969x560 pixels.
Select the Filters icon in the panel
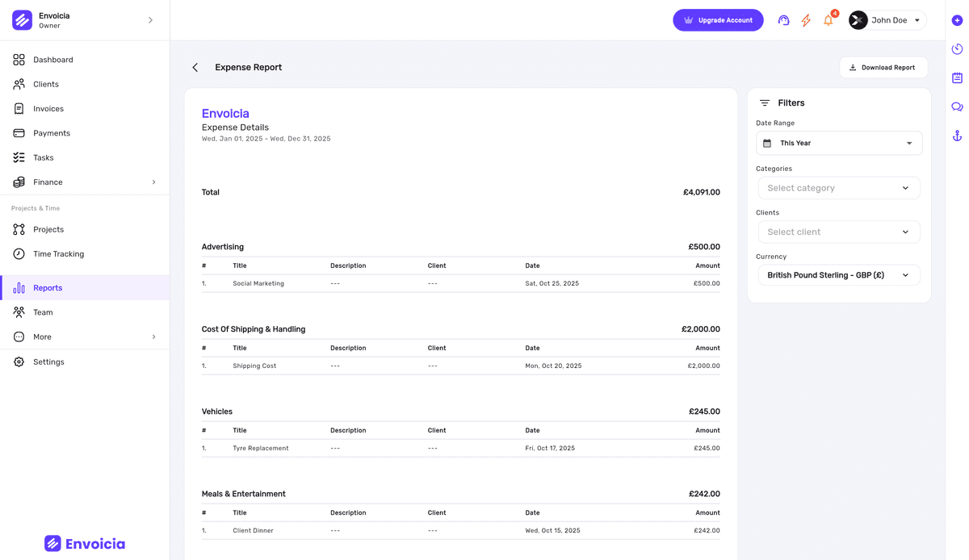[765, 102]
